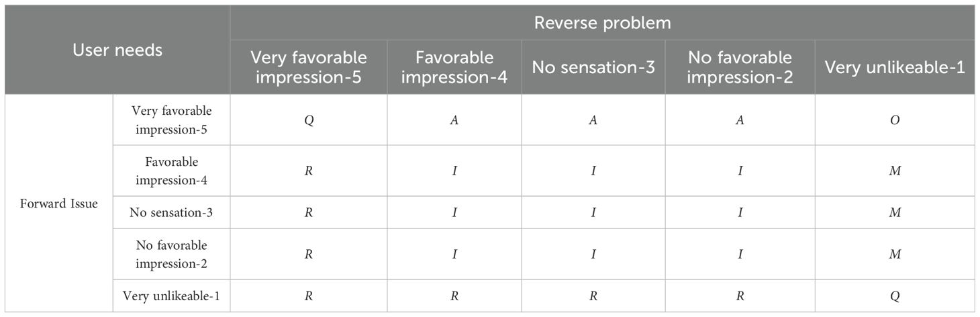980x317 pixels.
Task: Click the 'Favorable impression-4' row label
Action: (x=172, y=171)
